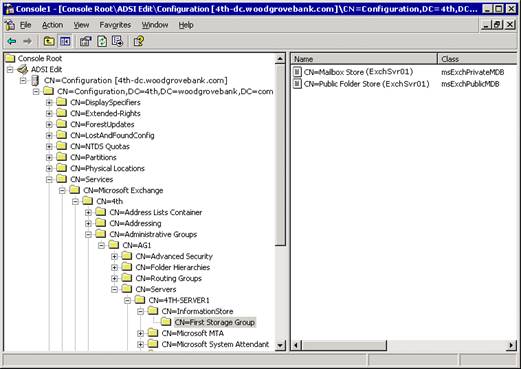Click the Export List toolbar icon

pos(118,41)
